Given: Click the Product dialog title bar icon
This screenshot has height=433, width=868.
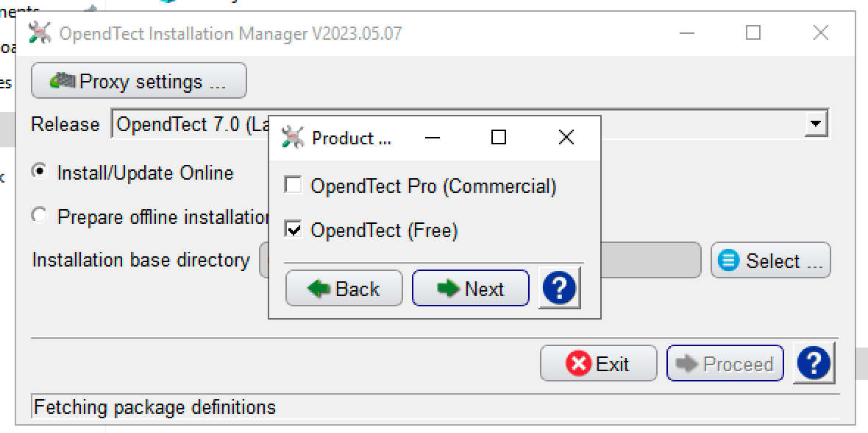Looking at the screenshot, I should (x=293, y=138).
